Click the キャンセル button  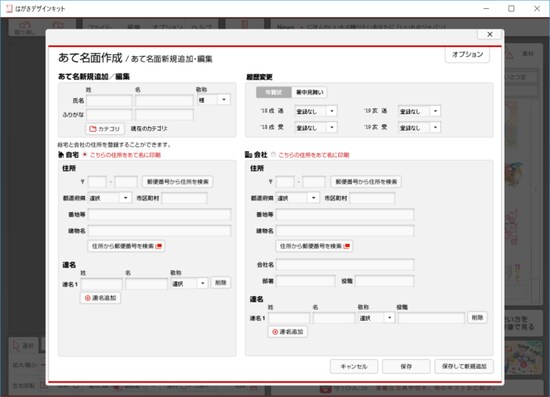point(354,366)
